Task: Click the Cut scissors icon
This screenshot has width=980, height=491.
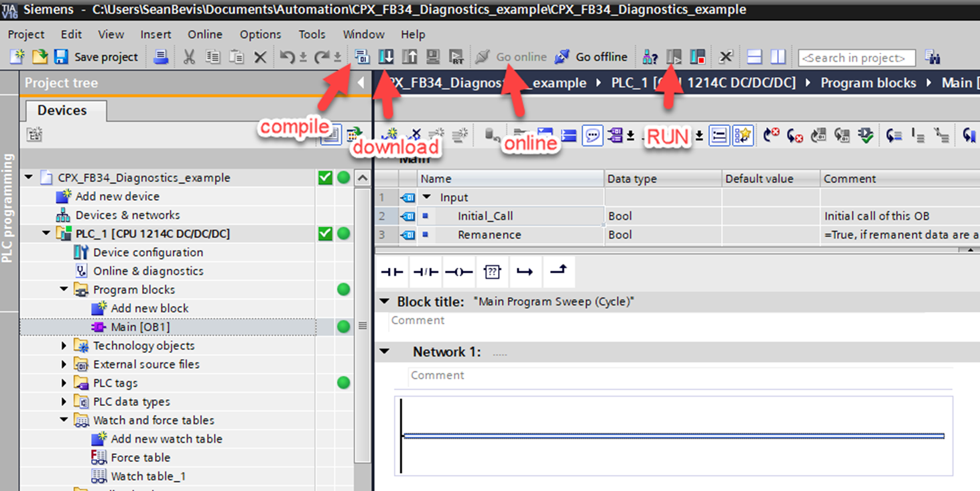Action: coord(190,58)
